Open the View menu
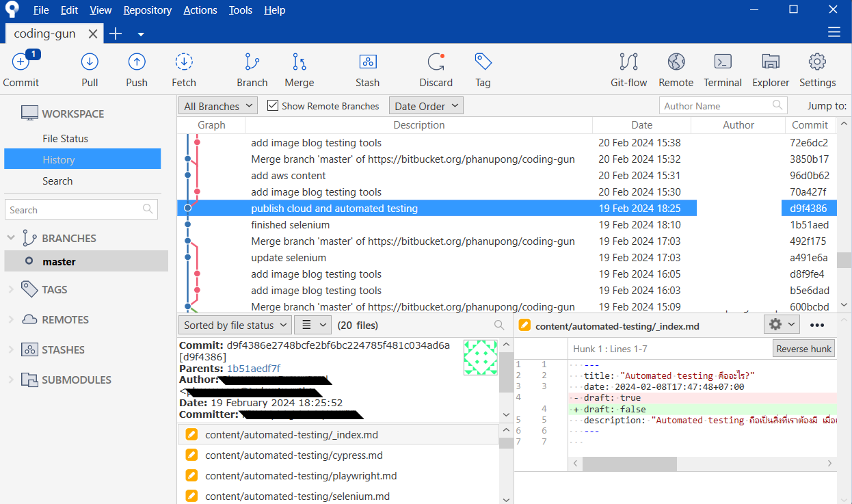The width and height of the screenshot is (852, 504). coord(101,10)
